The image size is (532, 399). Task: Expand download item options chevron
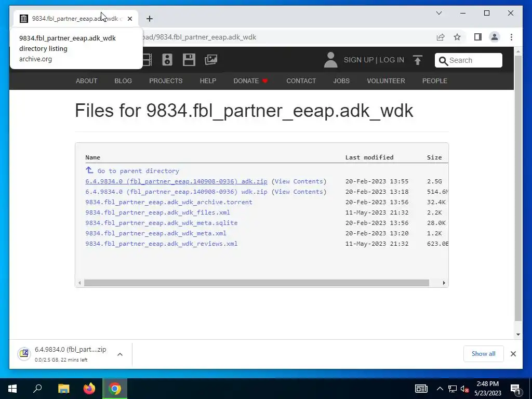120,354
